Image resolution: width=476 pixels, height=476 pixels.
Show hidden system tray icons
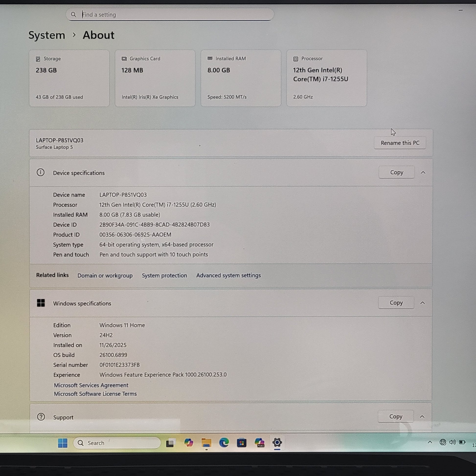click(x=430, y=442)
